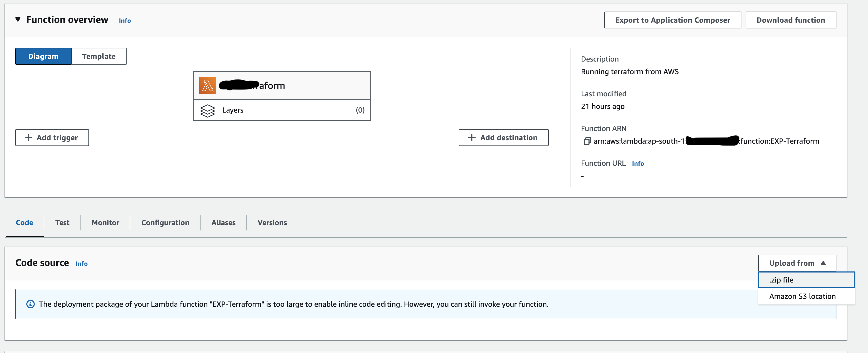Switch to the Versions tab
Image resolution: width=868 pixels, height=353 pixels.
click(x=272, y=222)
